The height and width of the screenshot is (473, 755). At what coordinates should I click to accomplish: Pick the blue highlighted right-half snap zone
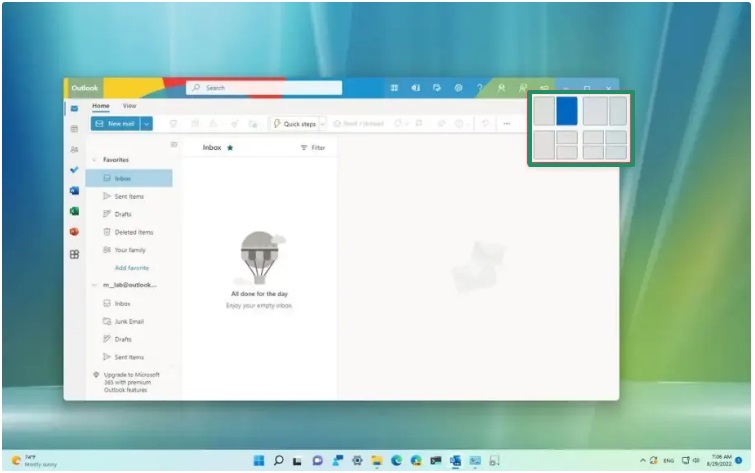[567, 111]
